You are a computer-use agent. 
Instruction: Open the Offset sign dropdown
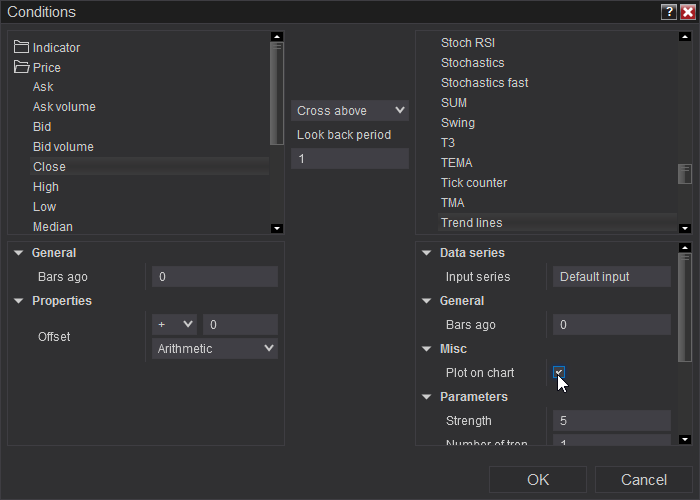174,324
